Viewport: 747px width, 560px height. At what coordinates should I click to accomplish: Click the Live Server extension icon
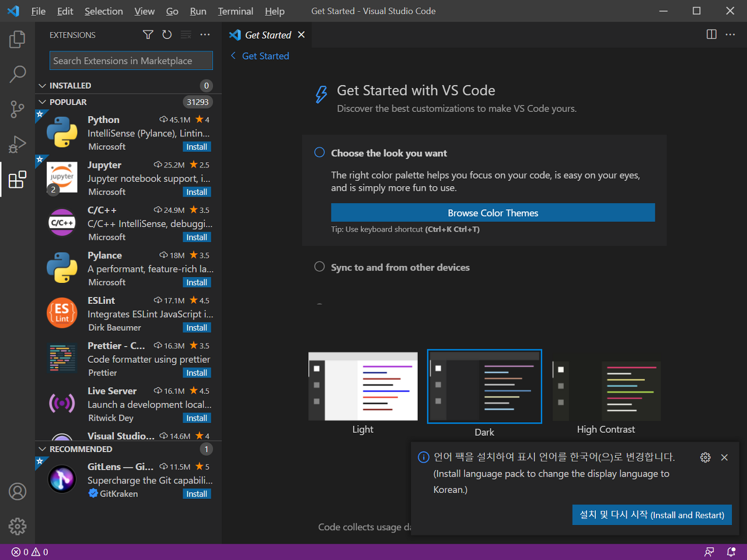pos(62,403)
